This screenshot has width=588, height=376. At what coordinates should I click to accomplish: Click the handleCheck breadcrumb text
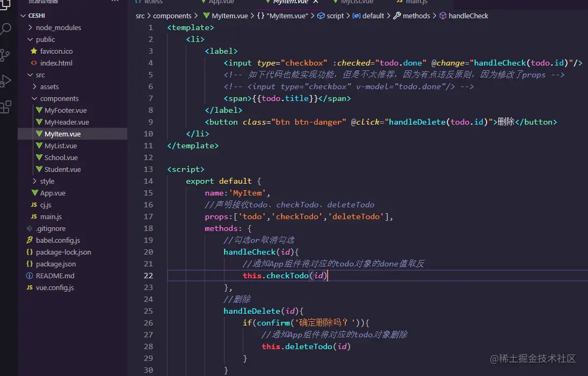(468, 16)
